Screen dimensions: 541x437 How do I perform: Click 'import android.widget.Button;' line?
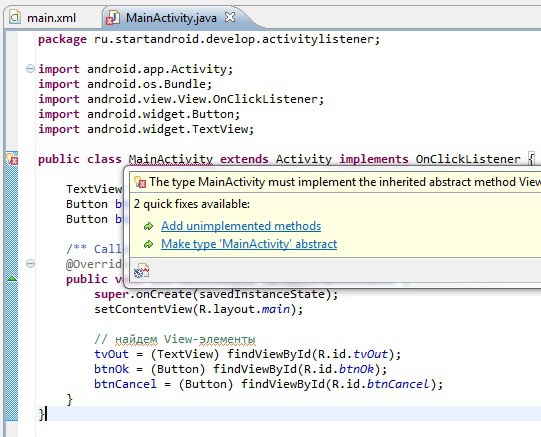pyautogui.click(x=139, y=114)
